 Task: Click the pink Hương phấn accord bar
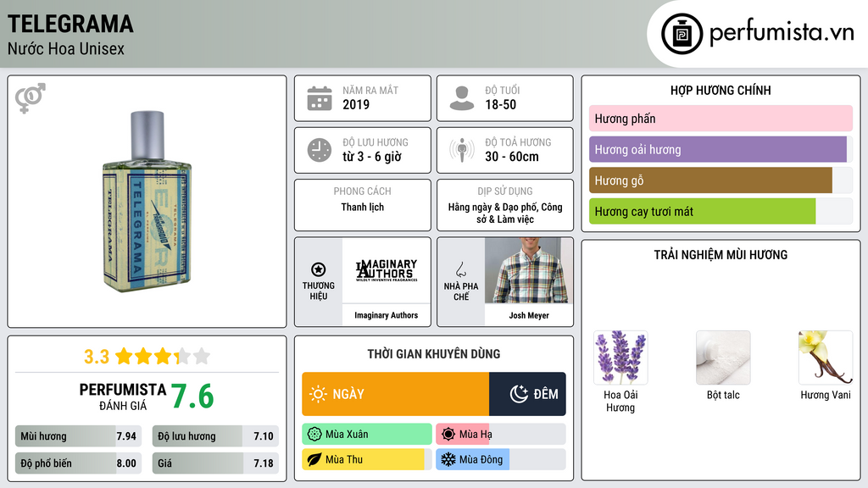(721, 119)
